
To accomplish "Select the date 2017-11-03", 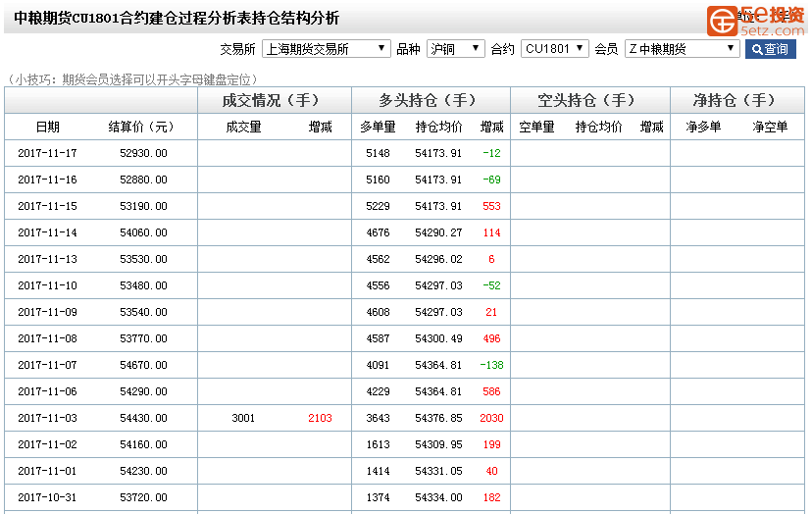I will pos(47,418).
